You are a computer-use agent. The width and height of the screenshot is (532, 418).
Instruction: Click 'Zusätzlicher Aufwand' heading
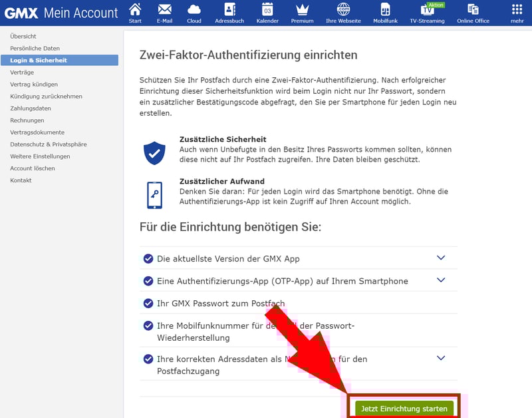[x=222, y=181]
